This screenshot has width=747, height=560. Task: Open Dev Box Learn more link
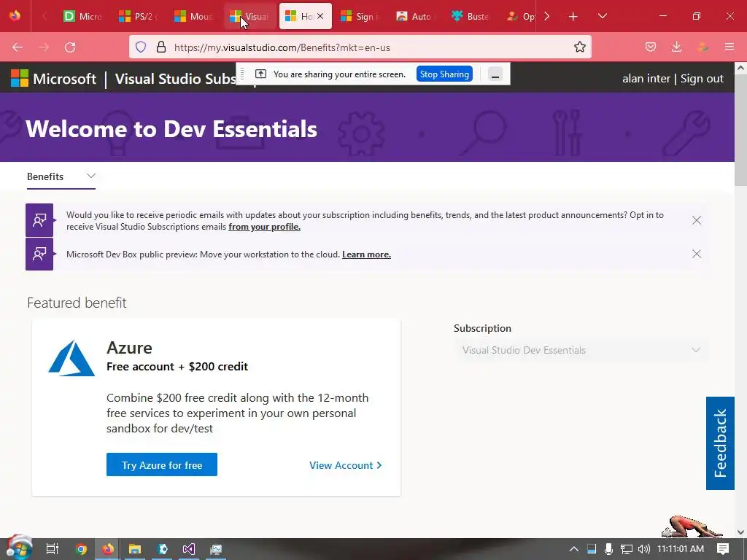(366, 254)
